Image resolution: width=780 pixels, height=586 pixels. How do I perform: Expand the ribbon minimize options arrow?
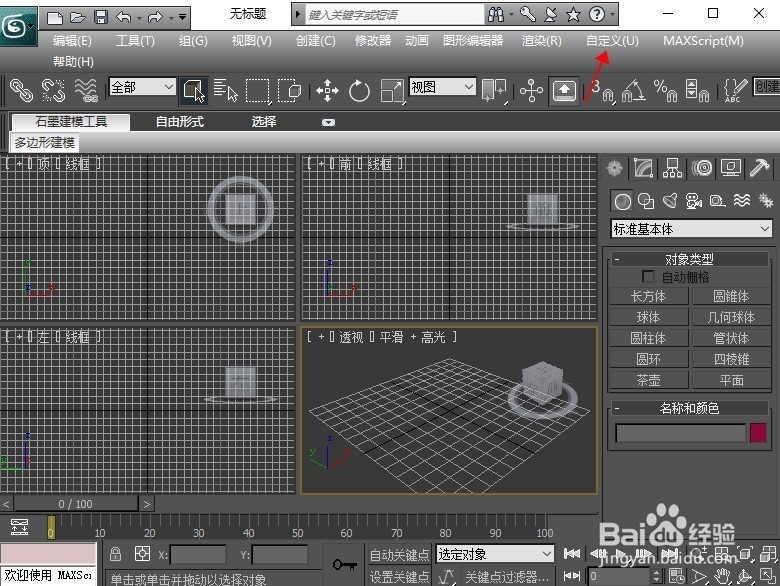coord(328,122)
